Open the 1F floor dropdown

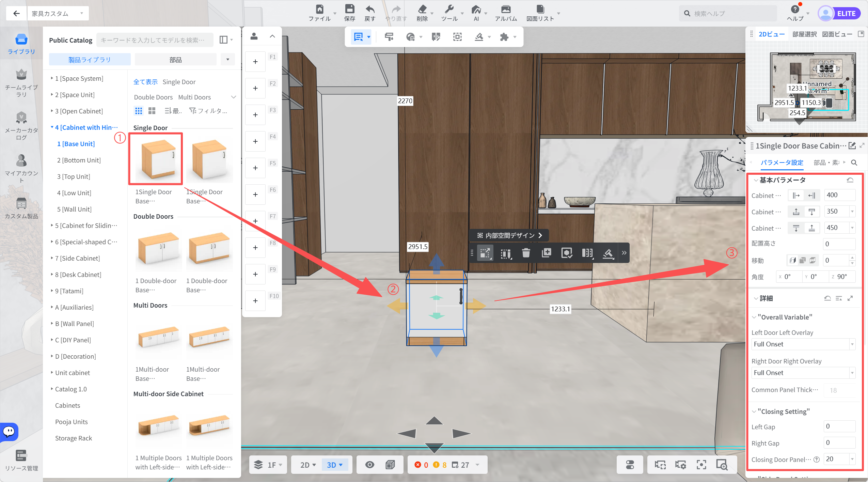pos(268,465)
